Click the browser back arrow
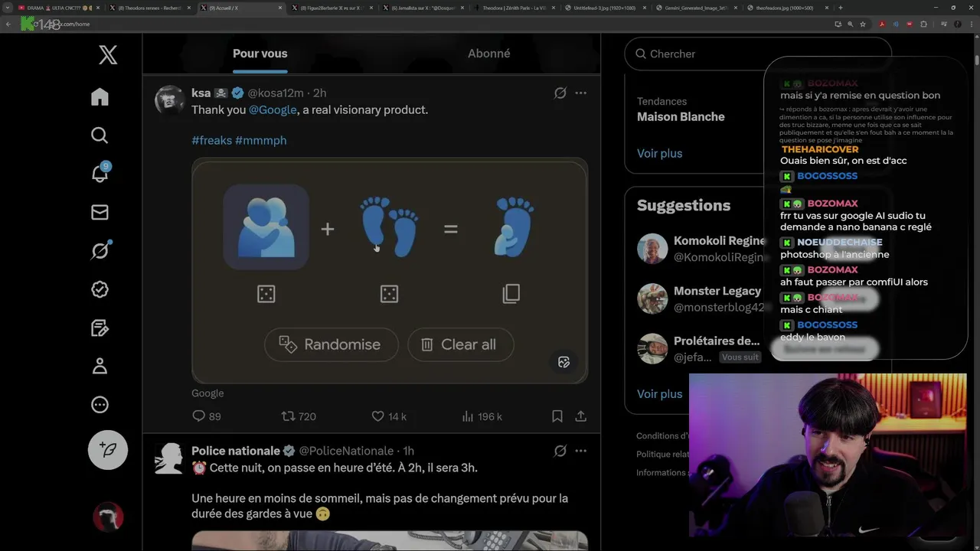 coord(8,24)
